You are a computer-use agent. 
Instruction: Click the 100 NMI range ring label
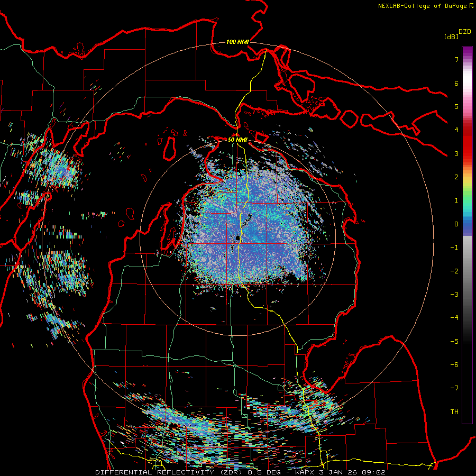pos(237,42)
